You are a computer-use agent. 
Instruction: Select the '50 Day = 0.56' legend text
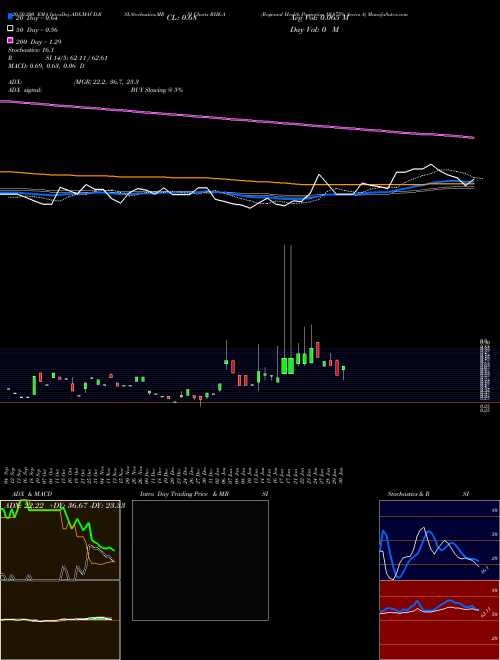37,30
